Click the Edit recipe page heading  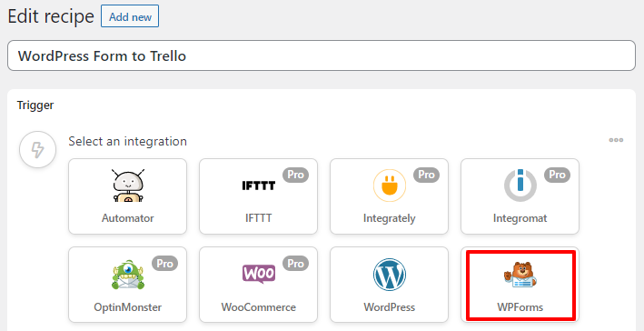pos(51,16)
